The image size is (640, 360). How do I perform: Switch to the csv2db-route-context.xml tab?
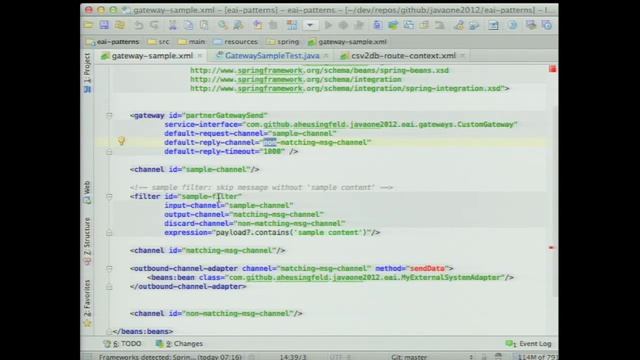403,56
